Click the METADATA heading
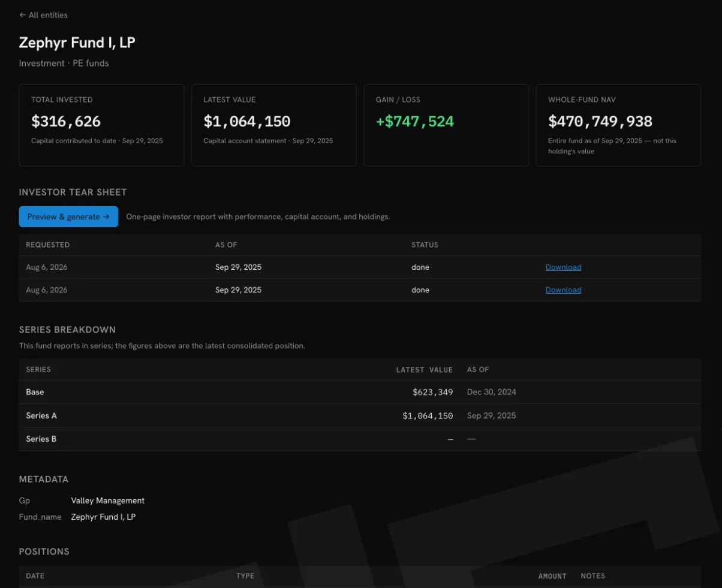Screen dimensions: 722x588 click(44, 480)
